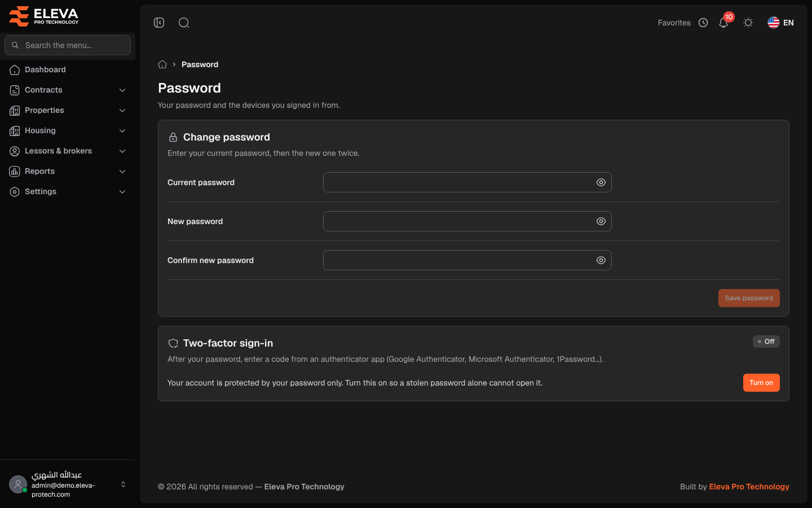The image size is (812, 508).
Task: Expand the Contracts menu chevron
Action: point(122,90)
